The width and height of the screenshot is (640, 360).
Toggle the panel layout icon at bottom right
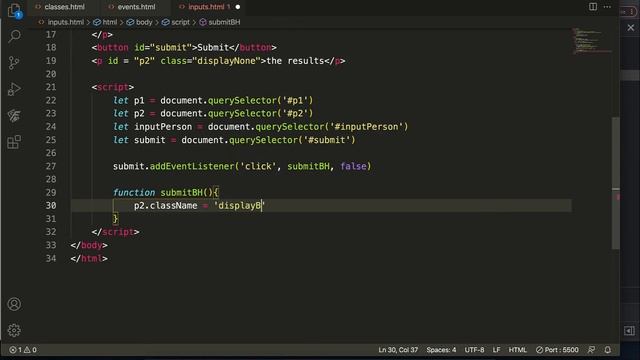click(x=629, y=331)
